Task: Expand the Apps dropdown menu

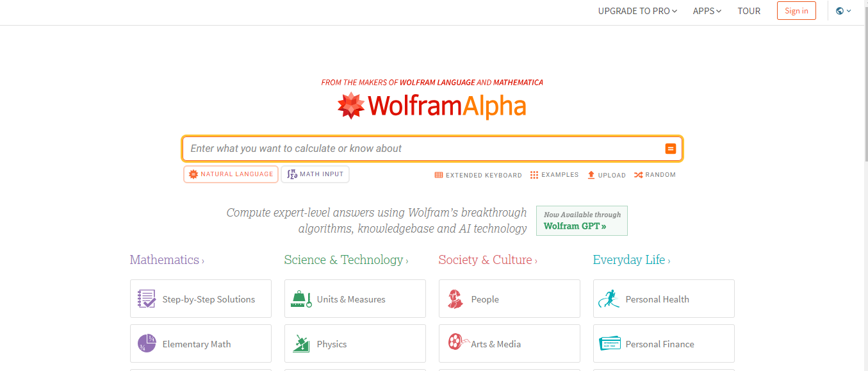Action: tap(707, 11)
